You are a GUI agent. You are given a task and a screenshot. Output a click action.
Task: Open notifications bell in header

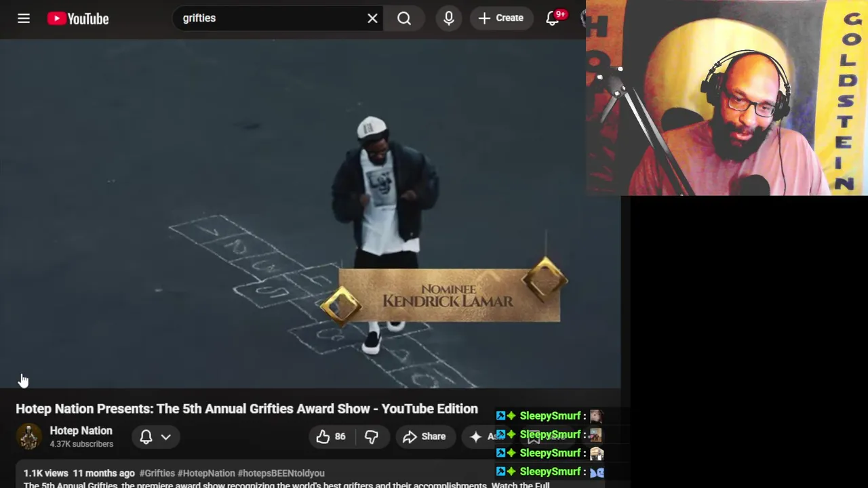pos(553,18)
